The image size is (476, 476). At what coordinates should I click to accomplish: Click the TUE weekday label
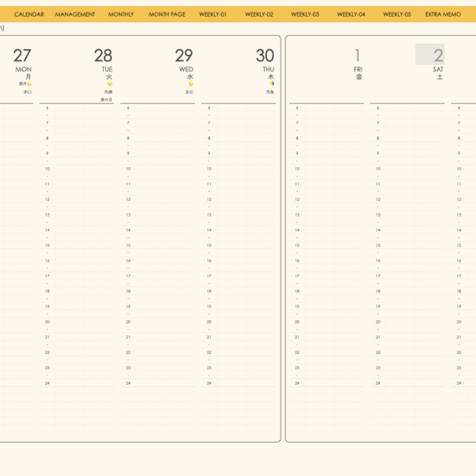[x=107, y=69]
